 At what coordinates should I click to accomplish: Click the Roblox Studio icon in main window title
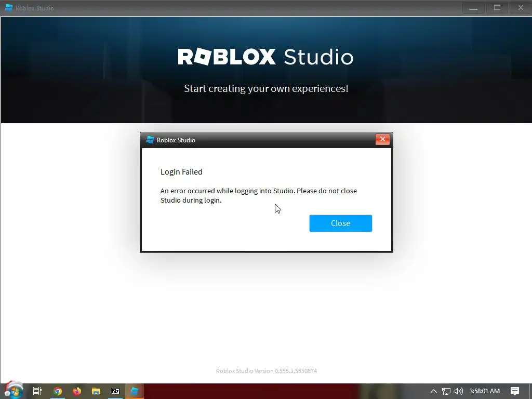pos(8,8)
